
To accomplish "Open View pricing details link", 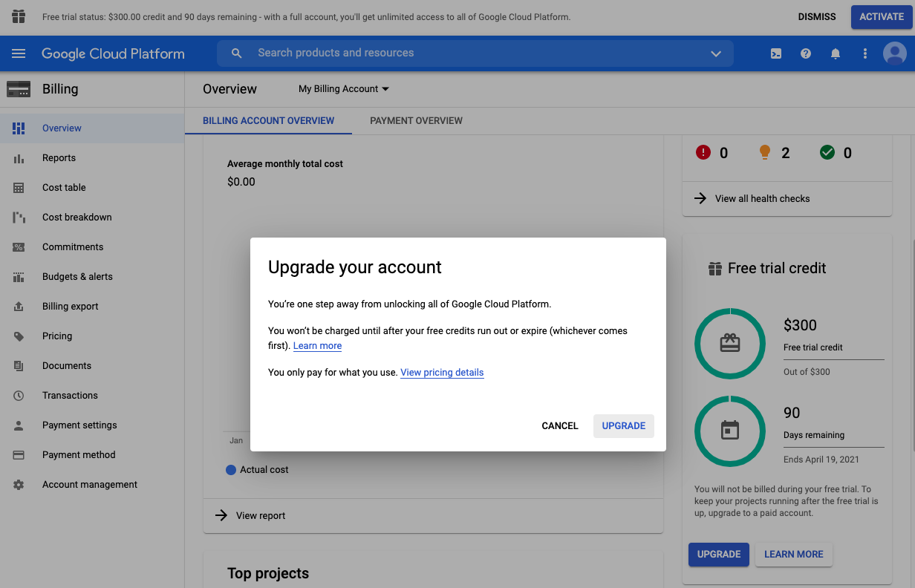I will 442,373.
